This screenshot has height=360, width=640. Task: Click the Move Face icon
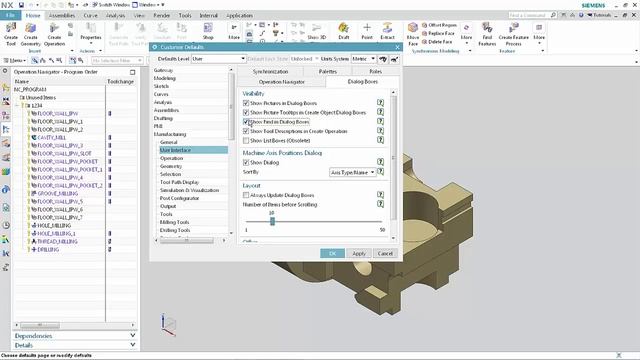pos(413,28)
